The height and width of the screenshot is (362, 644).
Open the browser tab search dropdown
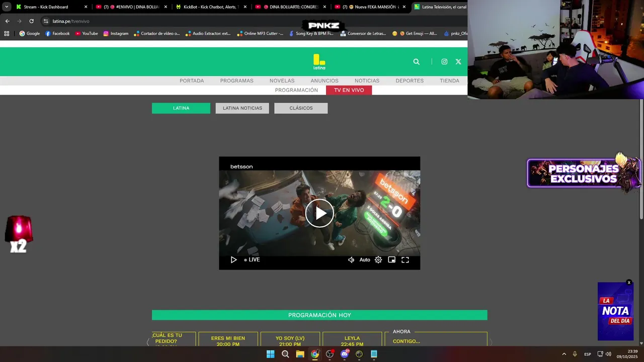(x=7, y=7)
